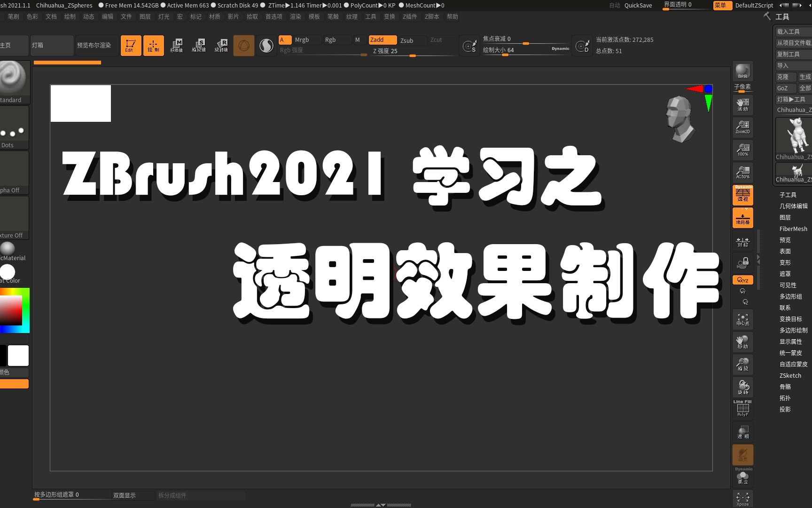Expand the Topology (拓扑) section
The width and height of the screenshot is (812, 508).
point(785,398)
